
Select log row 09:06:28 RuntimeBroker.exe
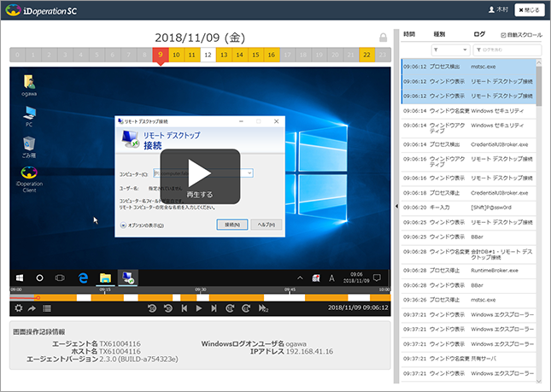pyautogui.click(x=468, y=271)
